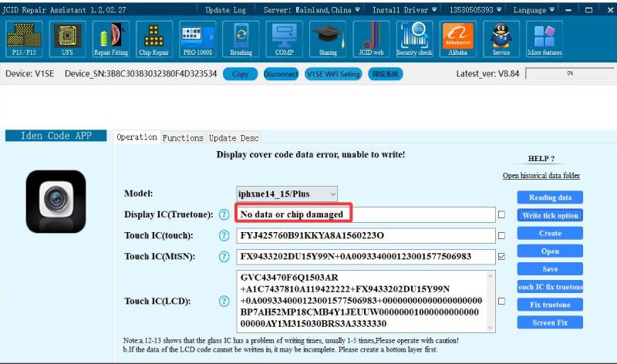
Task: Click the Screen Fix button
Action: [x=550, y=322]
